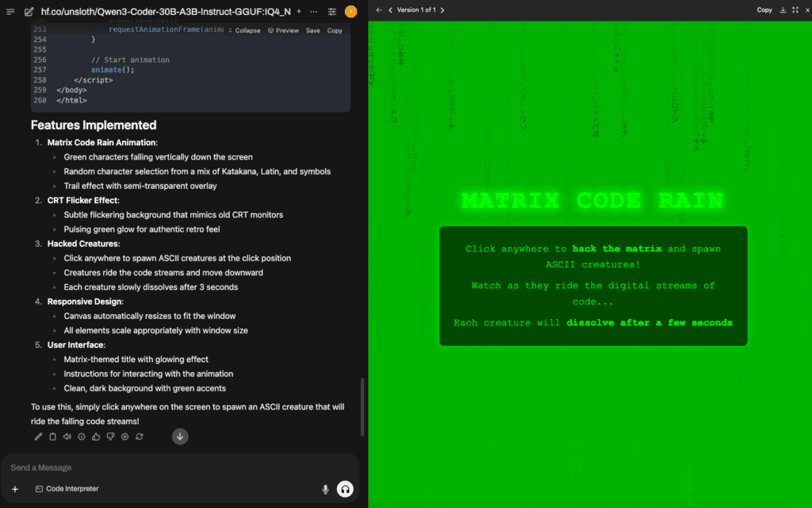Click the Send a Message input field
Image resolution: width=812 pixels, height=508 pixels.
pyautogui.click(x=180, y=468)
